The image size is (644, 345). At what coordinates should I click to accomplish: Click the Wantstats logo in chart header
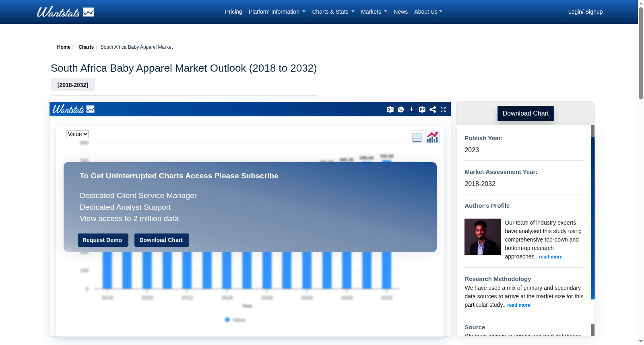(x=74, y=109)
